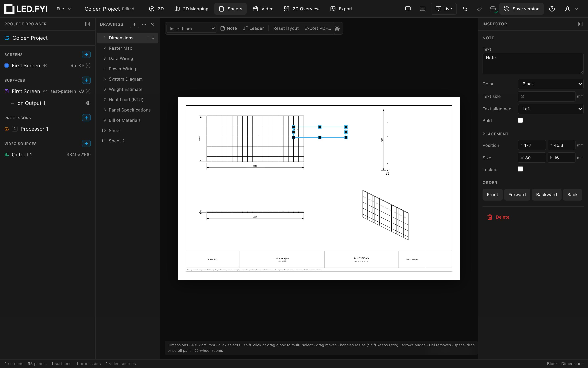588x368 pixels.
Task: Click the Save version button
Action: tap(522, 9)
